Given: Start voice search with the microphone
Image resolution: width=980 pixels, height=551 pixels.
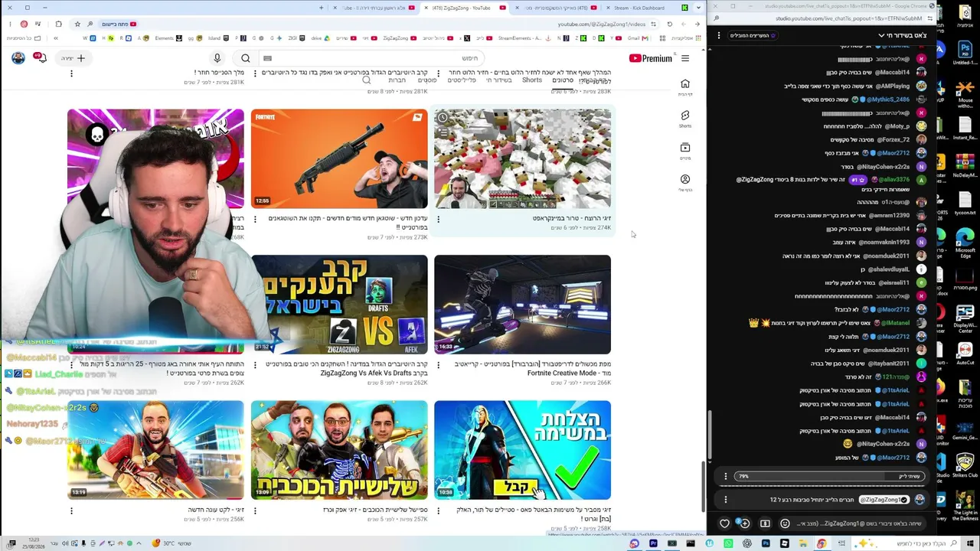Looking at the screenshot, I should pyautogui.click(x=217, y=58).
